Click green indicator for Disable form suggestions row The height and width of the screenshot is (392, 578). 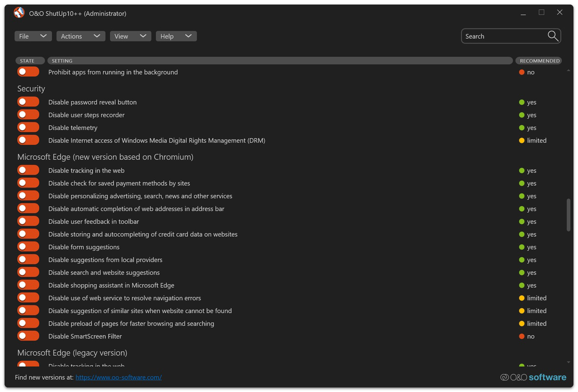point(522,247)
